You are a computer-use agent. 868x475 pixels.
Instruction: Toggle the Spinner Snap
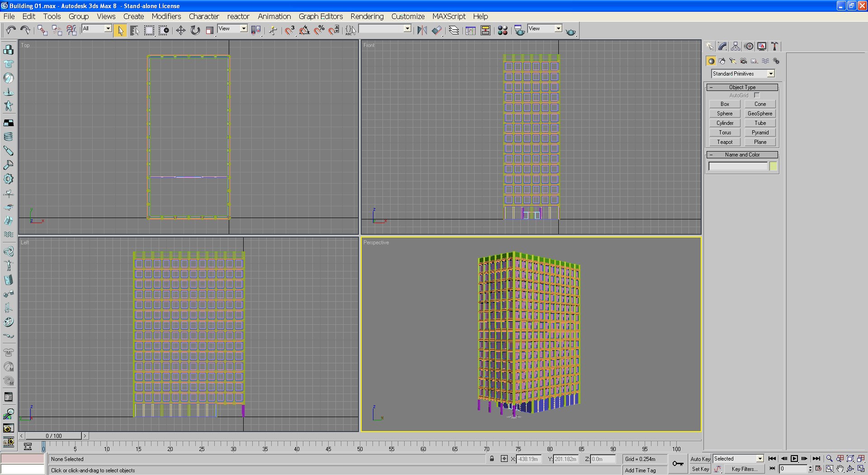point(334,30)
